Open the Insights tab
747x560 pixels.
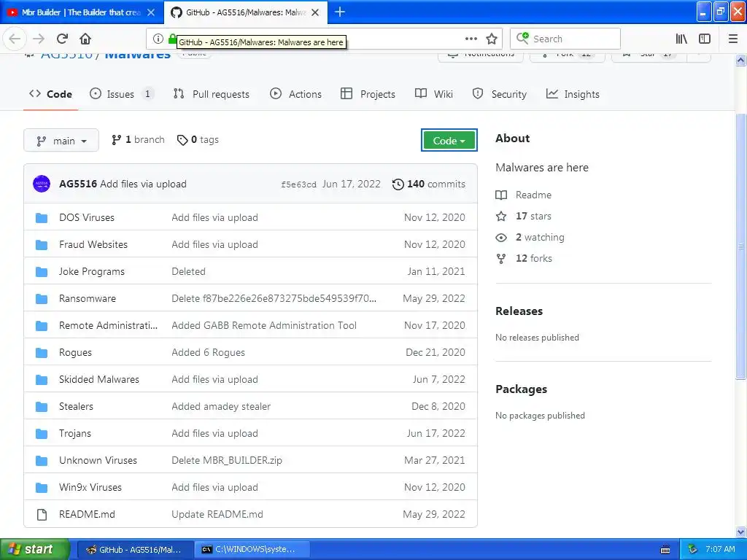tap(572, 94)
